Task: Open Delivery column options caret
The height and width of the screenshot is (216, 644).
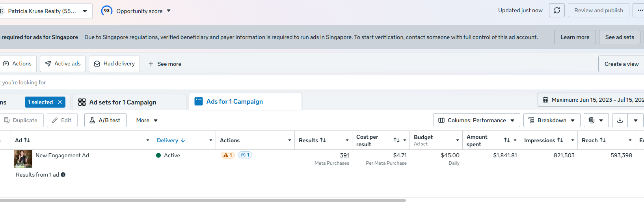Action: pyautogui.click(x=211, y=140)
